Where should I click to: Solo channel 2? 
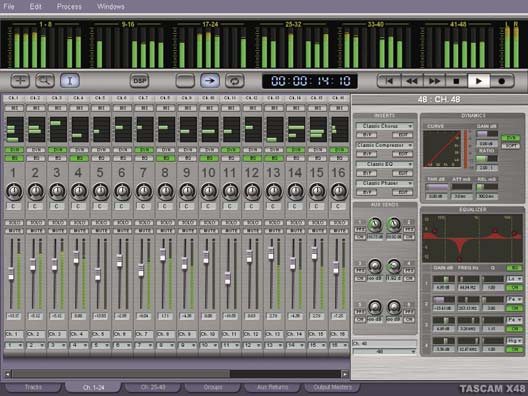coord(36,223)
